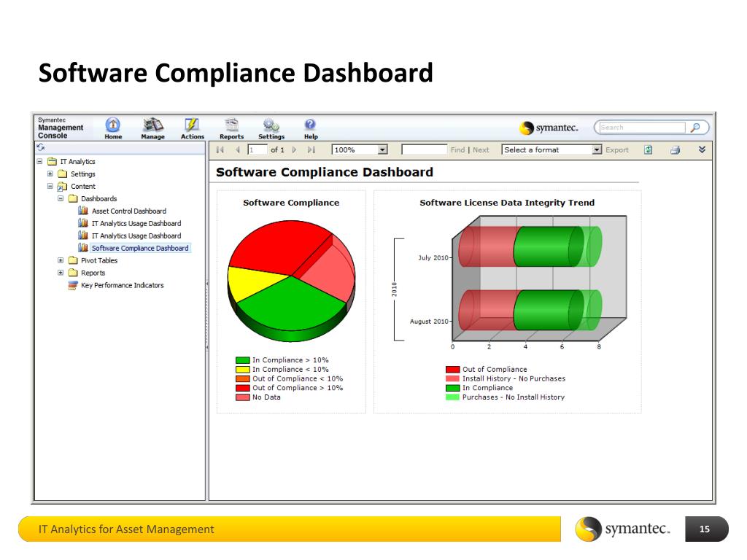Image resolution: width=747 pixels, height=560 pixels.
Task: Go to the first report page
Action: (x=220, y=149)
